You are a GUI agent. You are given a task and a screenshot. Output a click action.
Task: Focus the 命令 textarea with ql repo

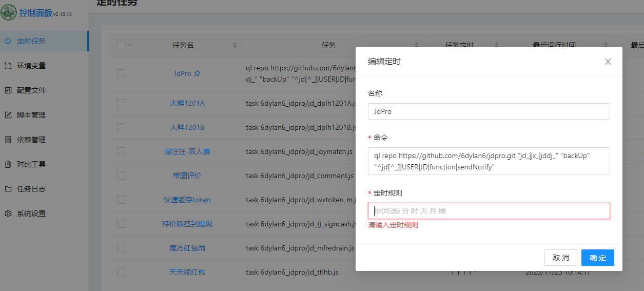[x=489, y=161]
